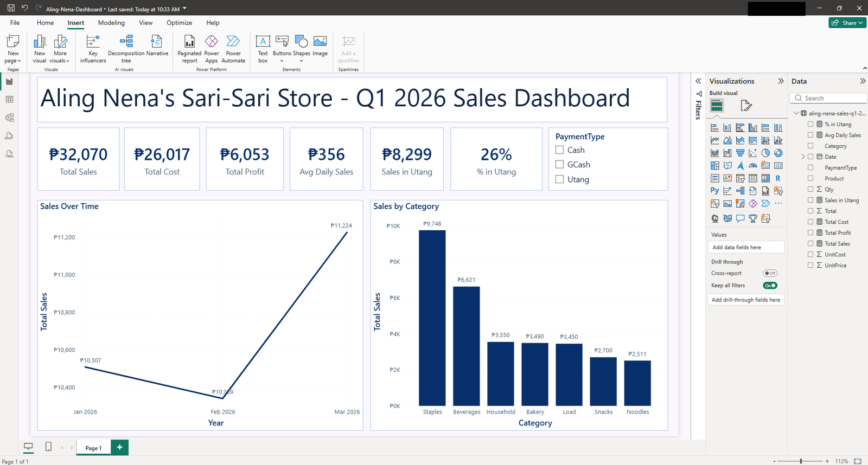868x465 pixels.
Task: Insert an Image from ribbon
Action: pyautogui.click(x=320, y=46)
